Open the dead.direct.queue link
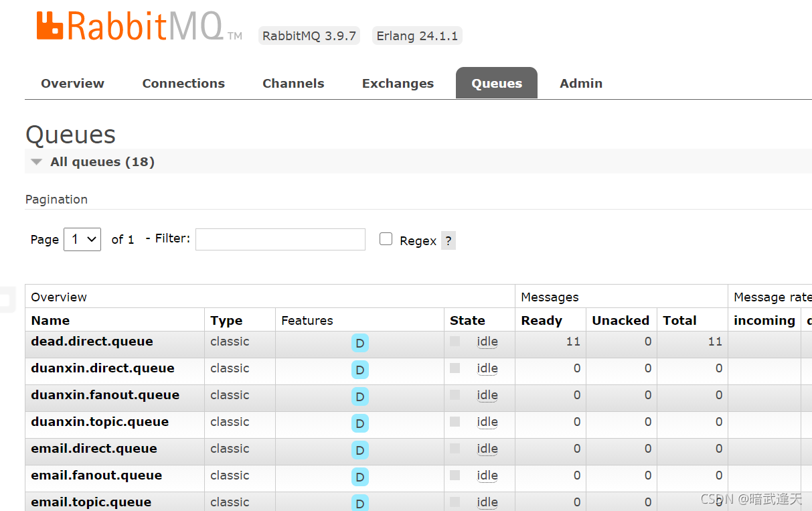This screenshot has height=511, width=812. 92,341
